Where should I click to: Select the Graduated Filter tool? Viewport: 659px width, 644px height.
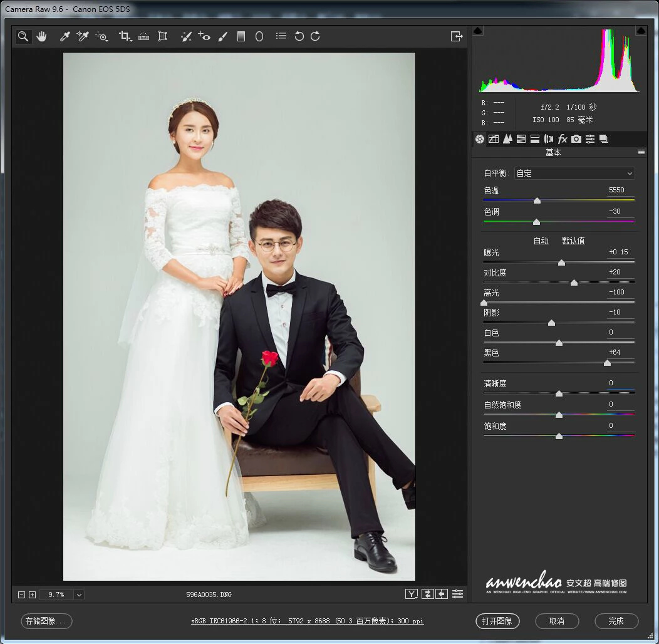(x=241, y=36)
